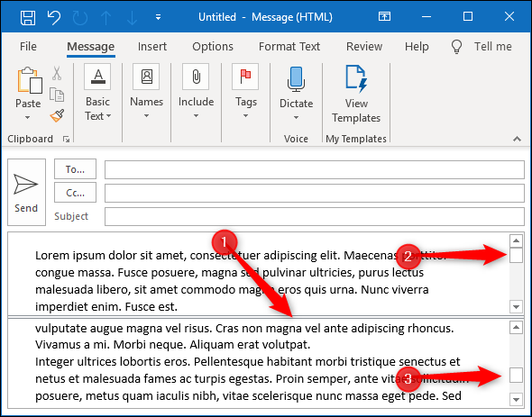Open the Basic Text group
532x417 pixels.
(97, 93)
